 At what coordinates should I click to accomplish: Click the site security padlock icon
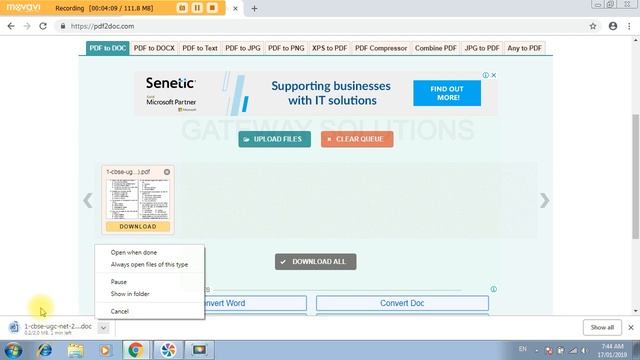pos(62,26)
